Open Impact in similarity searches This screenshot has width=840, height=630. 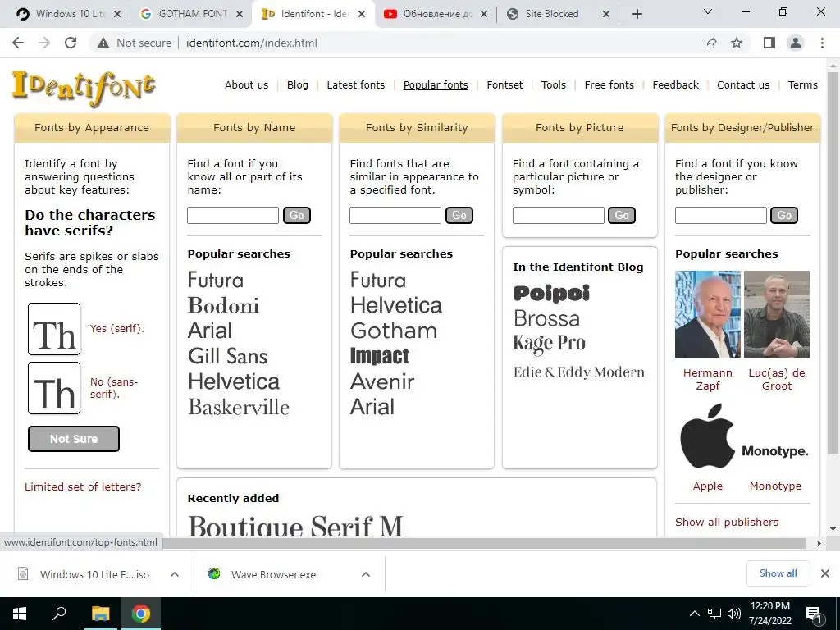pos(379,356)
